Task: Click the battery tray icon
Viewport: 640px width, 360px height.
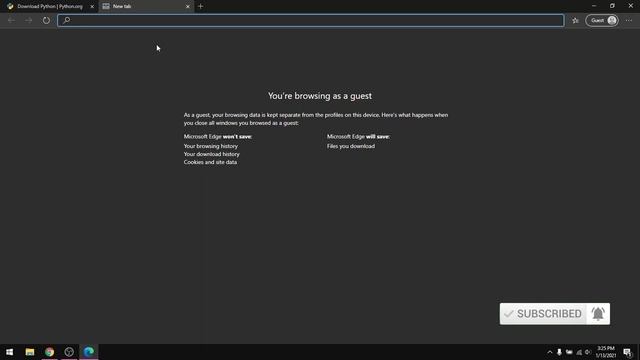Action: [569, 352]
